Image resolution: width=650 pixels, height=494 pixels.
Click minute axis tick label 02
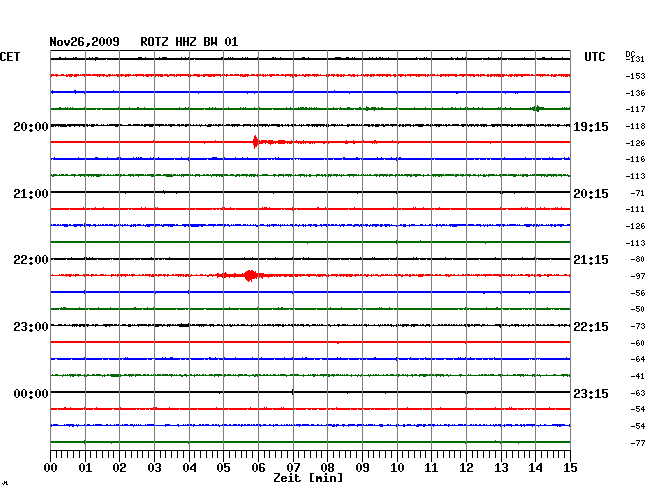pyautogui.click(x=119, y=468)
